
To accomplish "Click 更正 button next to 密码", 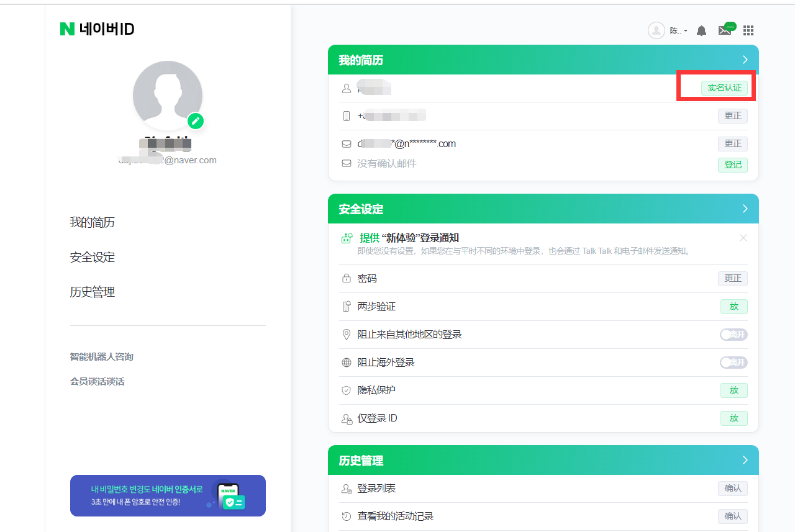I will pos(733,279).
